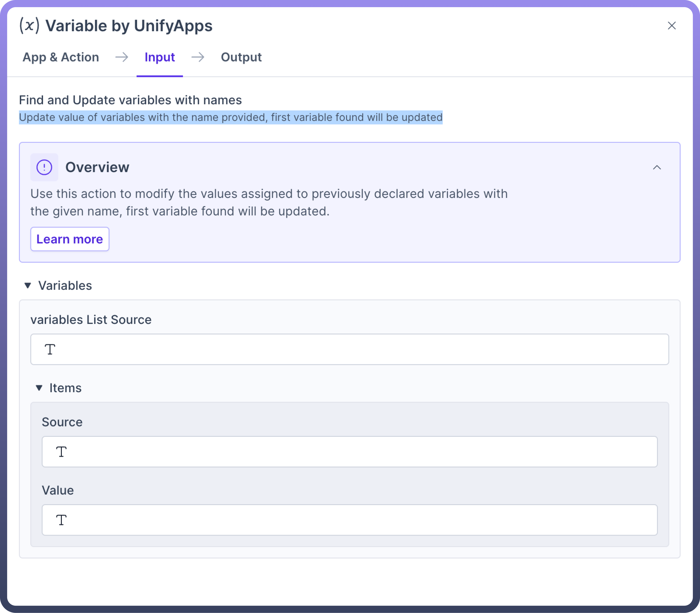Click text type icon in variables List Source
This screenshot has width=700, height=613.
[x=50, y=350]
